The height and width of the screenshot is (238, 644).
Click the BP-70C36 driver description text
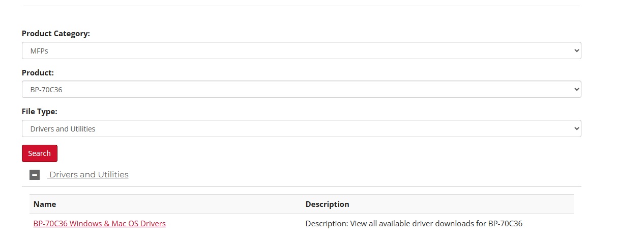point(414,223)
